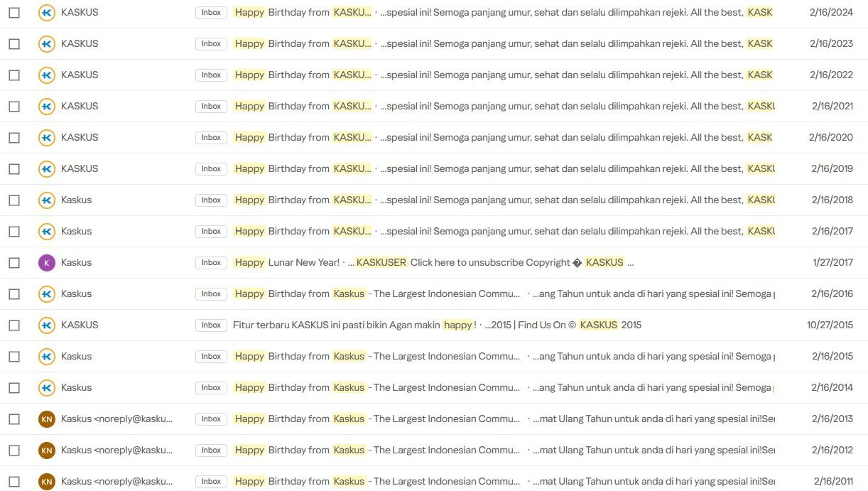868x491 pixels.
Task: Select the checkbox on the 2/16/2023 row
Action: (x=14, y=43)
